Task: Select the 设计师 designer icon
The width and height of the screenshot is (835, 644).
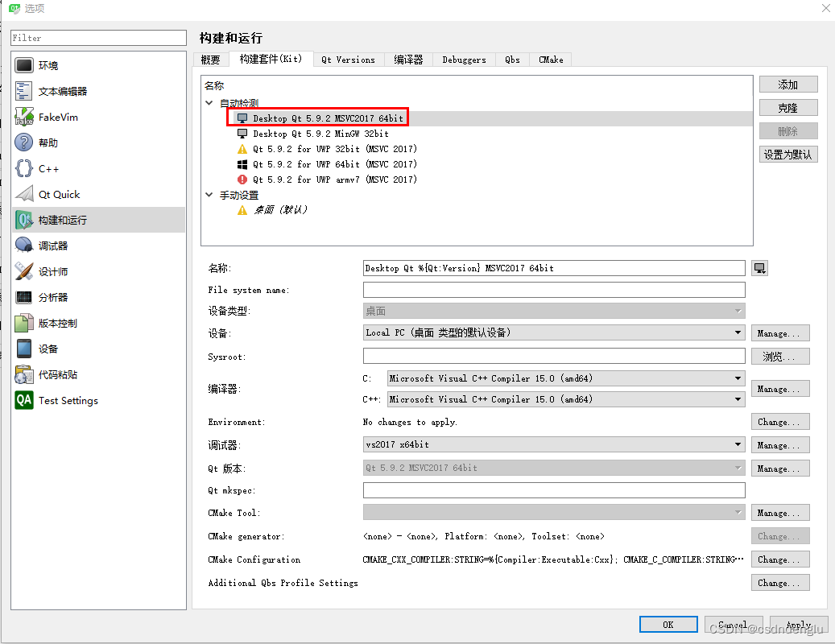Action: pos(24,271)
